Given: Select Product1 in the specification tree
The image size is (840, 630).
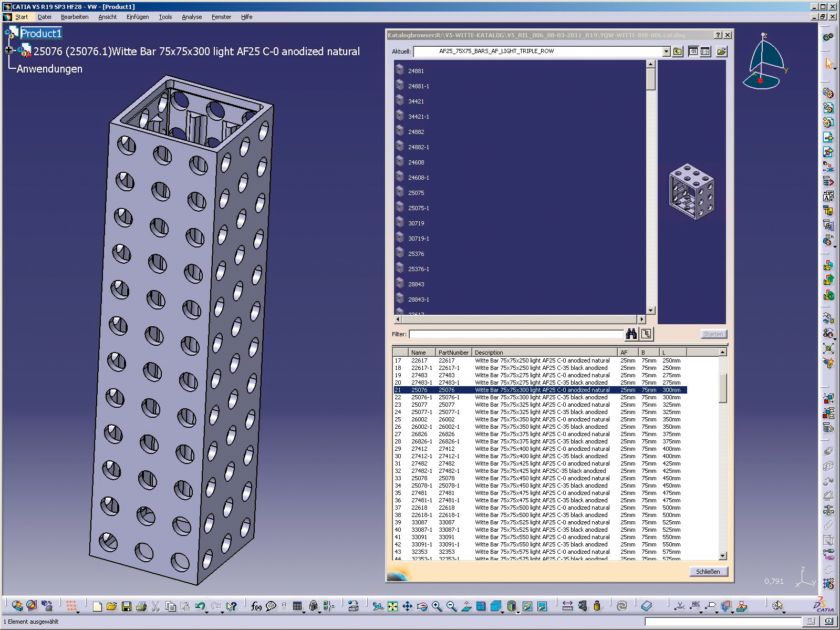Looking at the screenshot, I should pos(41,34).
